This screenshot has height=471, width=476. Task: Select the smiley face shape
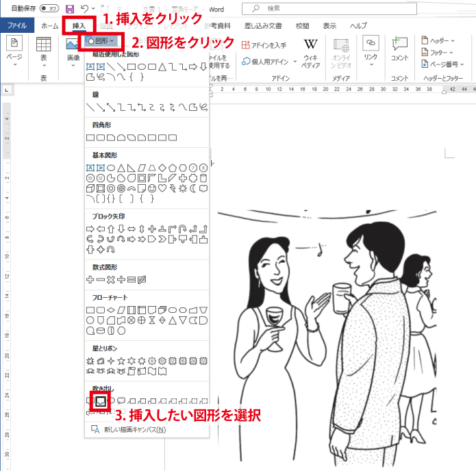(152, 188)
